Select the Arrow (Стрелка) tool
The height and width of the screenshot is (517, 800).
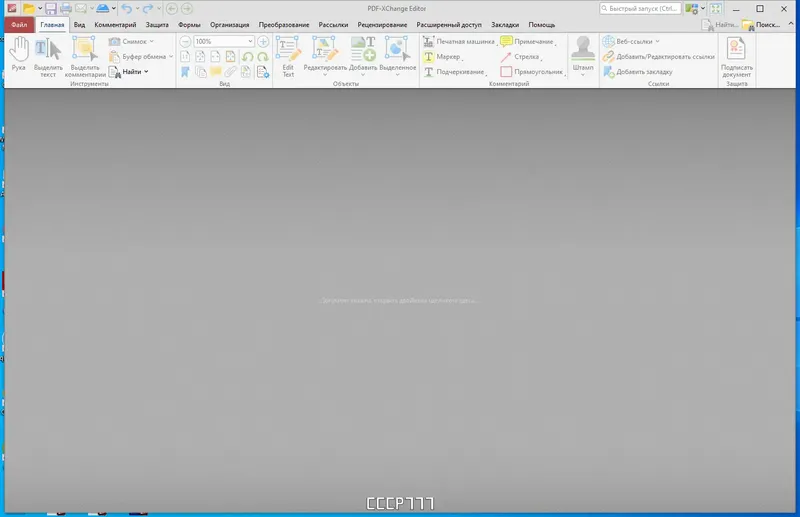click(520, 57)
